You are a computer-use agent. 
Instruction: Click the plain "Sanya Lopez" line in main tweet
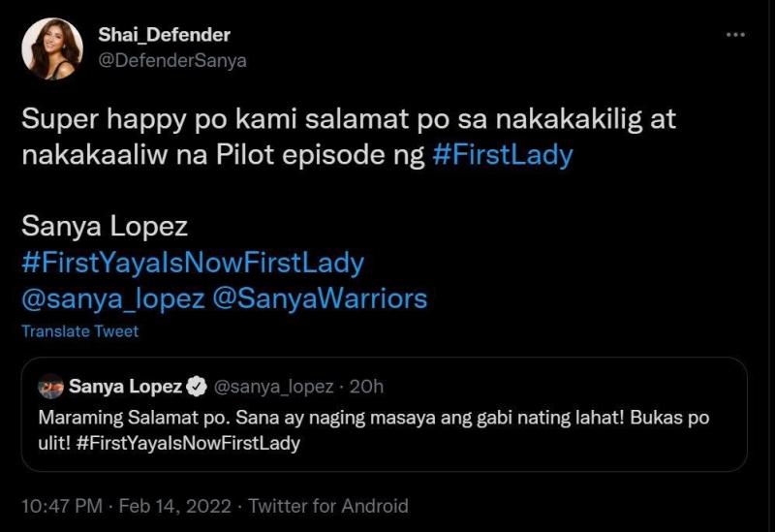click(104, 228)
